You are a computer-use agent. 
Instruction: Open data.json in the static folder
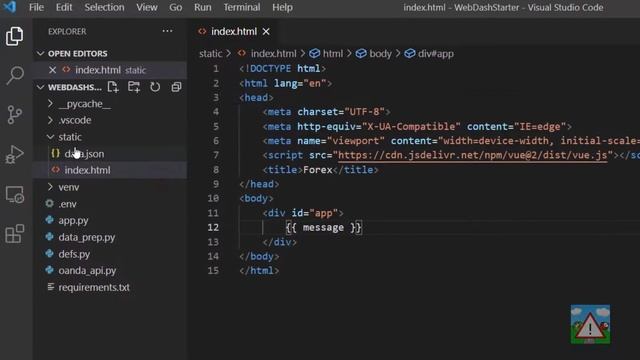[84, 154]
